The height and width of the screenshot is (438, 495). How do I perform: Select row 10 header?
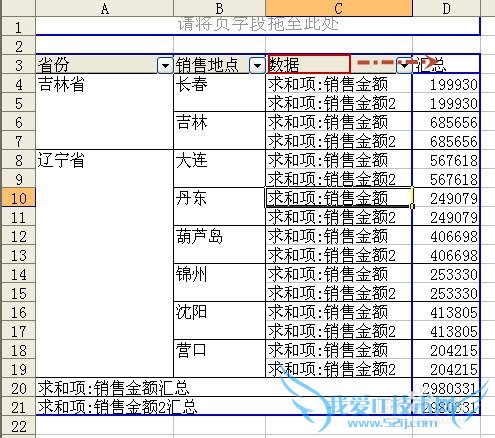[18, 198]
